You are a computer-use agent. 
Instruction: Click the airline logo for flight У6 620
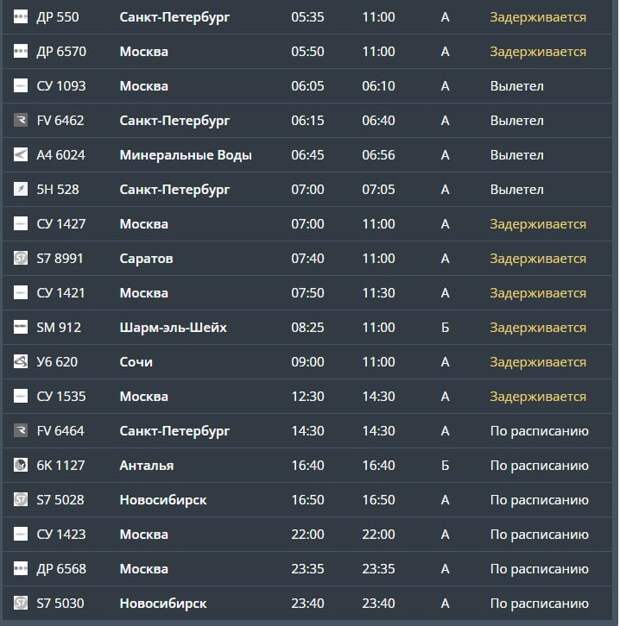click(x=21, y=362)
